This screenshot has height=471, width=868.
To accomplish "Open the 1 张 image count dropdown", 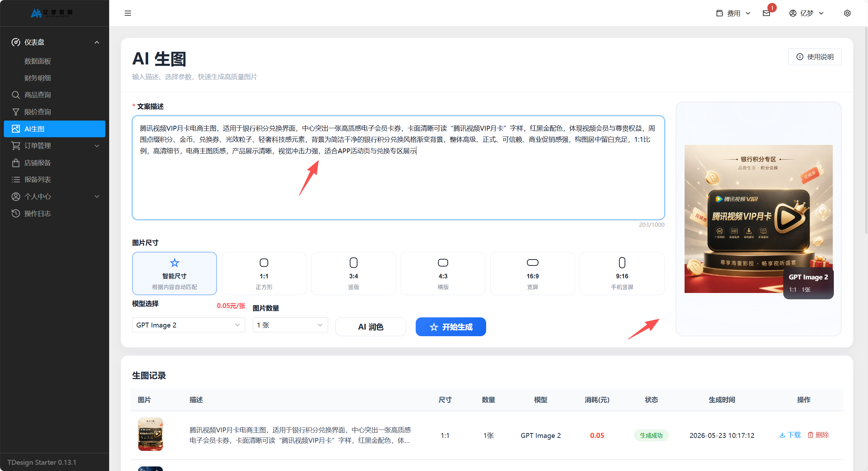I will pos(290,325).
